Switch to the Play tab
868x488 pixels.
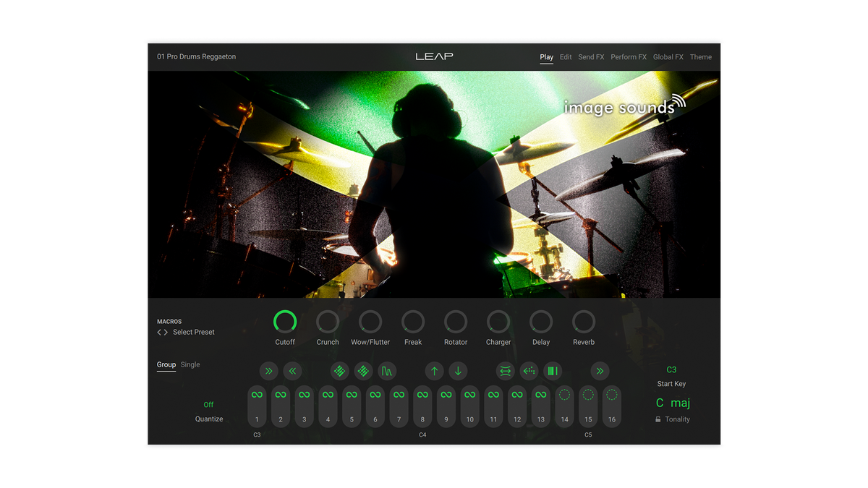(546, 56)
